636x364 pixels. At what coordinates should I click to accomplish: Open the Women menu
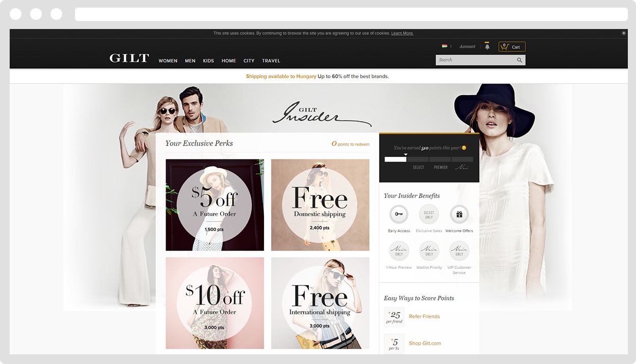pyautogui.click(x=168, y=61)
